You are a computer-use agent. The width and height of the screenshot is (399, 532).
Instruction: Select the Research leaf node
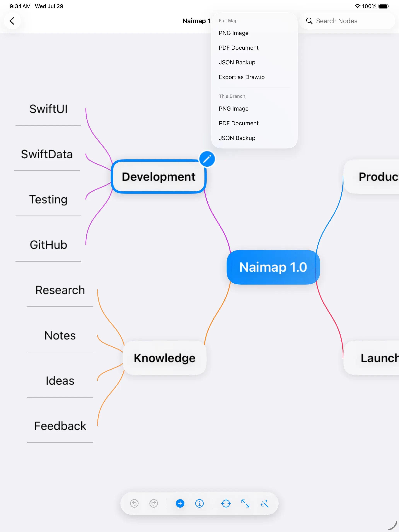click(x=60, y=290)
